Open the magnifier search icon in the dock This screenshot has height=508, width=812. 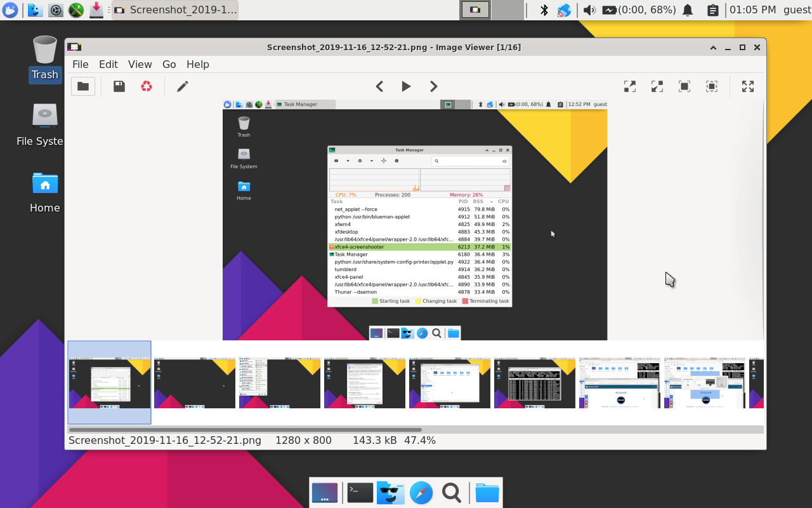point(452,493)
